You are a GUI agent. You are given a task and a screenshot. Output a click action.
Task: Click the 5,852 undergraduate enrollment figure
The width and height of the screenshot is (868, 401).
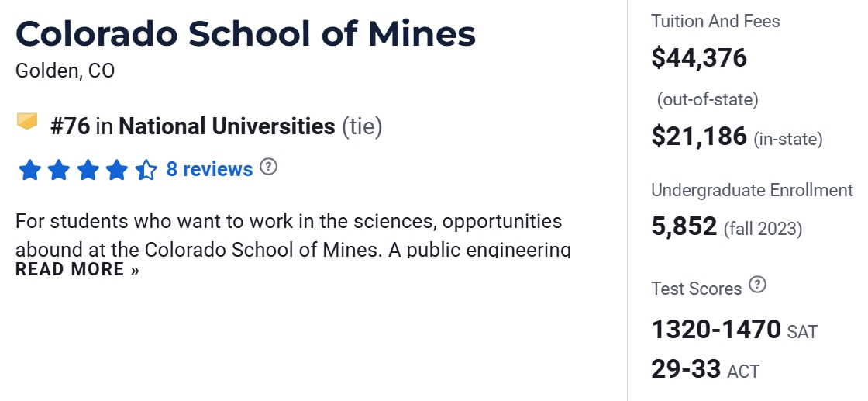(x=684, y=226)
